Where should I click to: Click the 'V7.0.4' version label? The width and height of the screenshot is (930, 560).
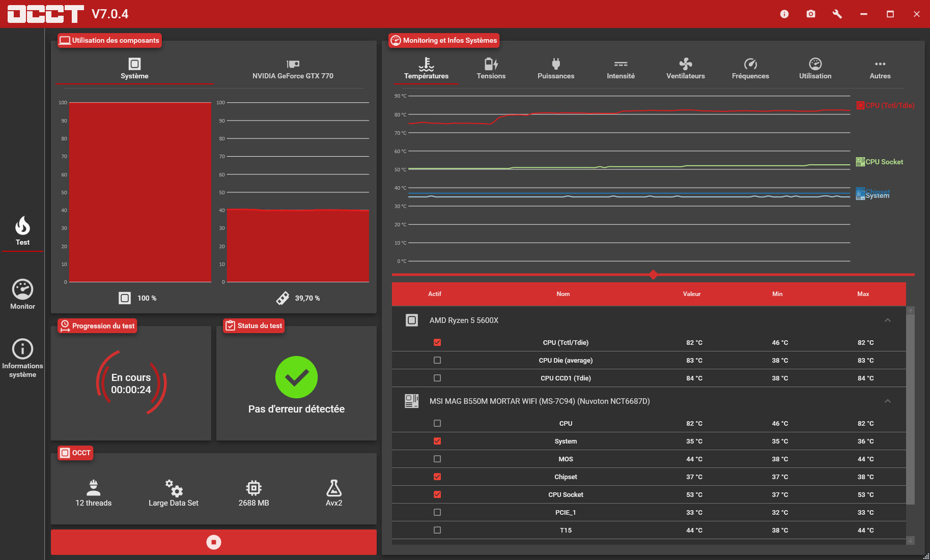pyautogui.click(x=110, y=14)
